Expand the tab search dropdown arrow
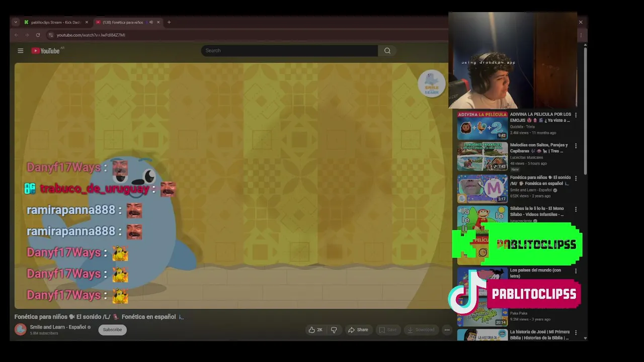This screenshot has height=362, width=644. 16,22
